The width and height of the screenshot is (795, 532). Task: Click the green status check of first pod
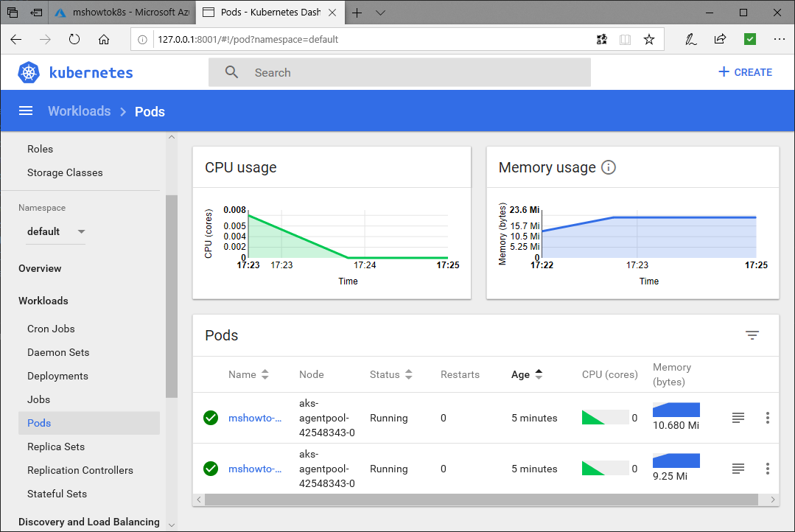point(211,418)
